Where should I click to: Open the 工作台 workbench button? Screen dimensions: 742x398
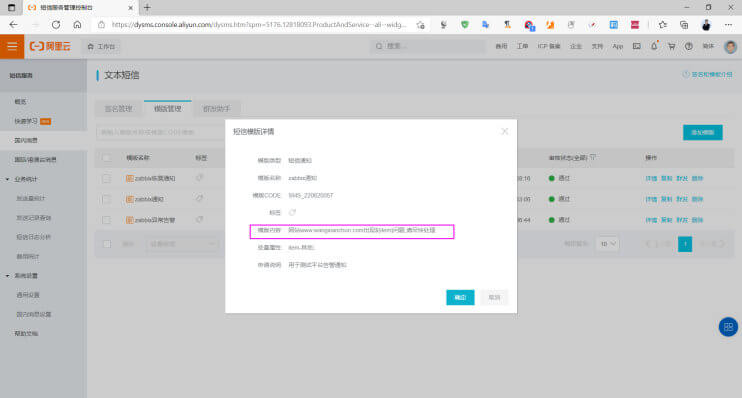(101, 46)
